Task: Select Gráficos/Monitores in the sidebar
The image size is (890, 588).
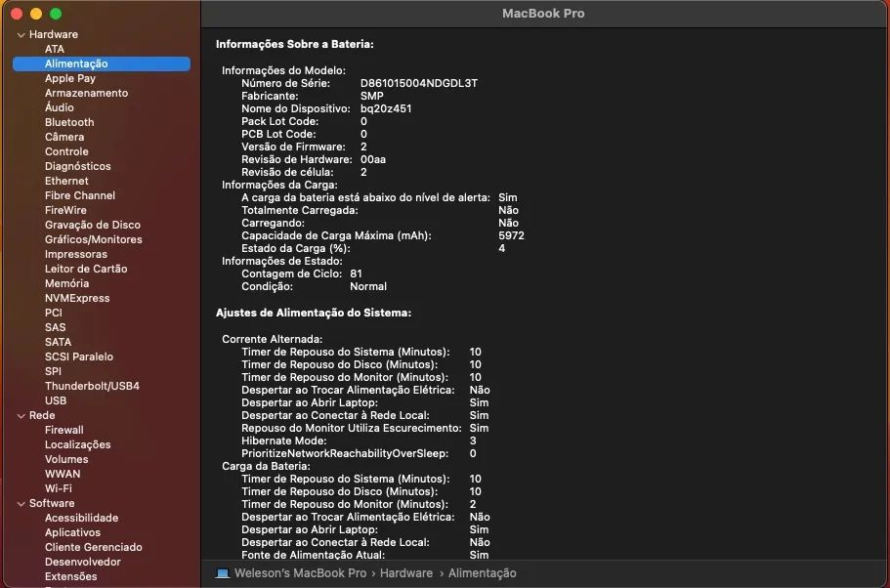Action: tap(94, 239)
